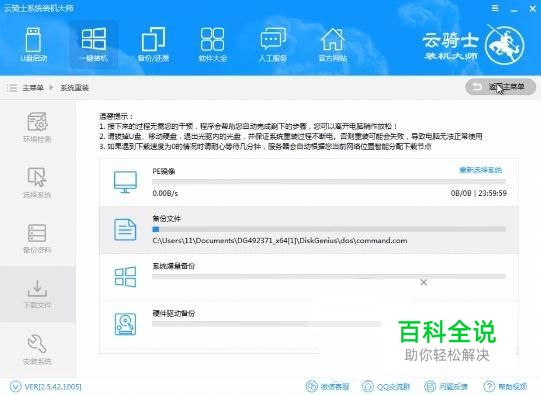
Task: Open the U盘启动 tool
Action: (33, 45)
